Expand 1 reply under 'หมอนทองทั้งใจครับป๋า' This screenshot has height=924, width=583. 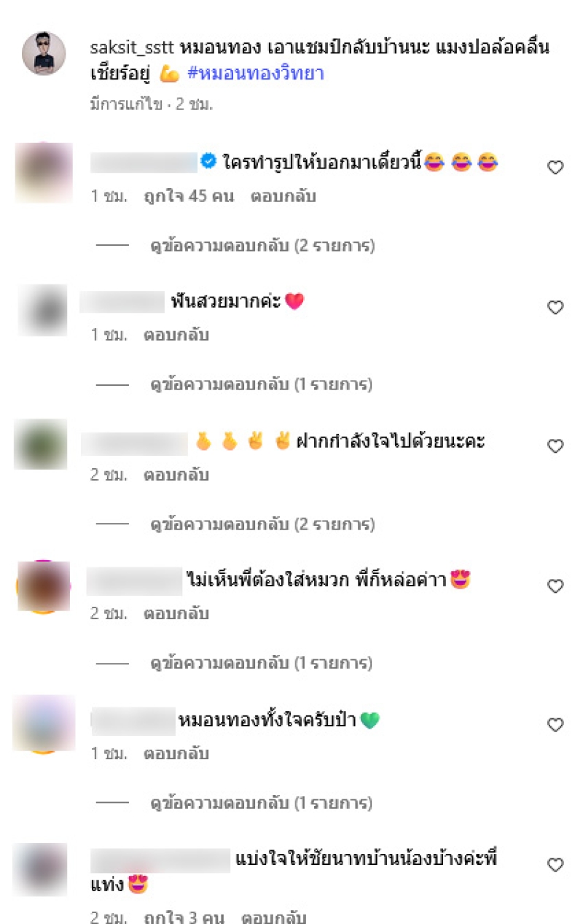point(262,803)
